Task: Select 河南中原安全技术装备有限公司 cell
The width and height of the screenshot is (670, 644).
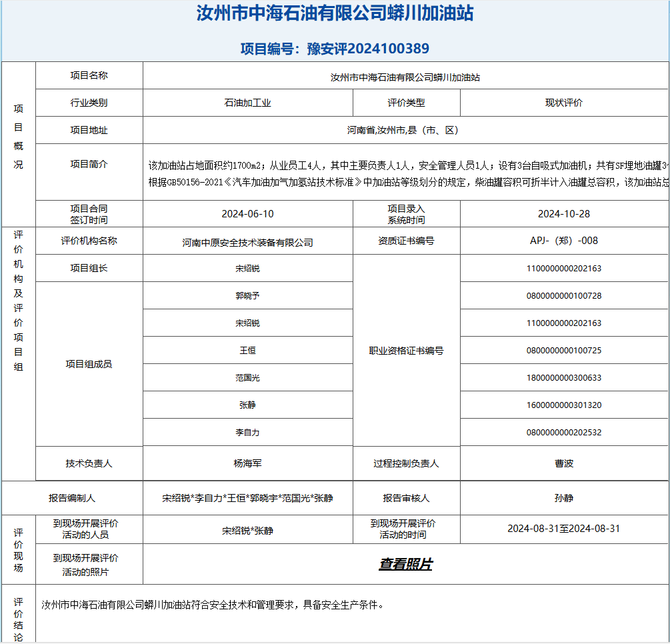Action: click(248, 242)
